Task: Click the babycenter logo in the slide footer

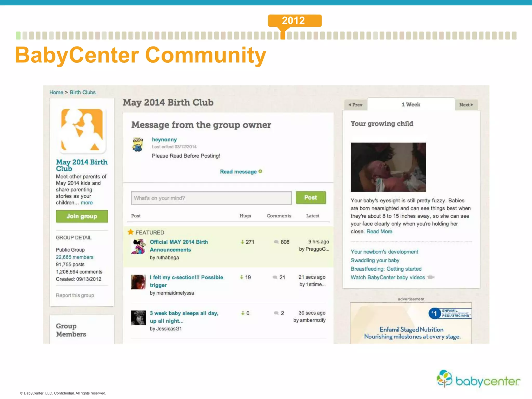Action: tap(478, 379)
